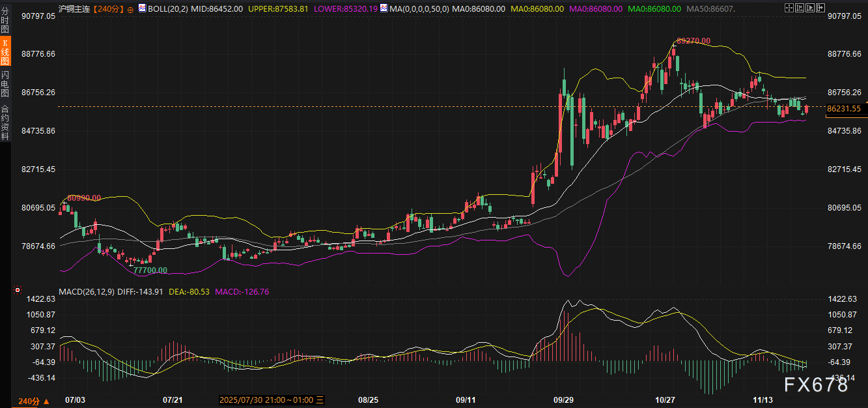Click the current price tag 86231.55
Image resolution: width=868 pixels, height=408 pixels.
(x=845, y=109)
